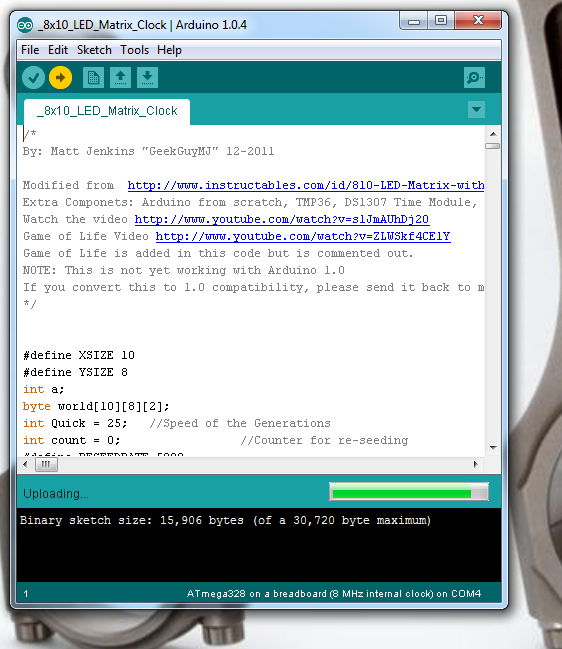Click the '#define YSIZE 8' line
This screenshot has height=649, width=562.
(75, 372)
